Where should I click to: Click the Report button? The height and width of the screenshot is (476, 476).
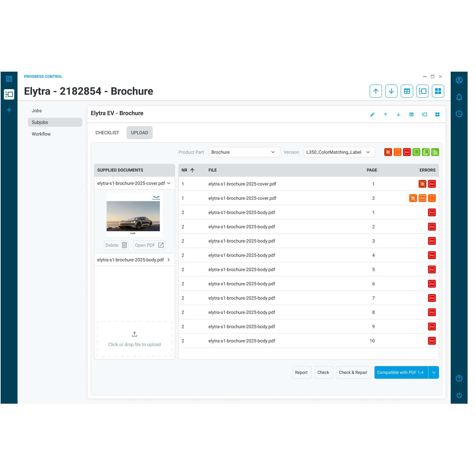coord(302,372)
